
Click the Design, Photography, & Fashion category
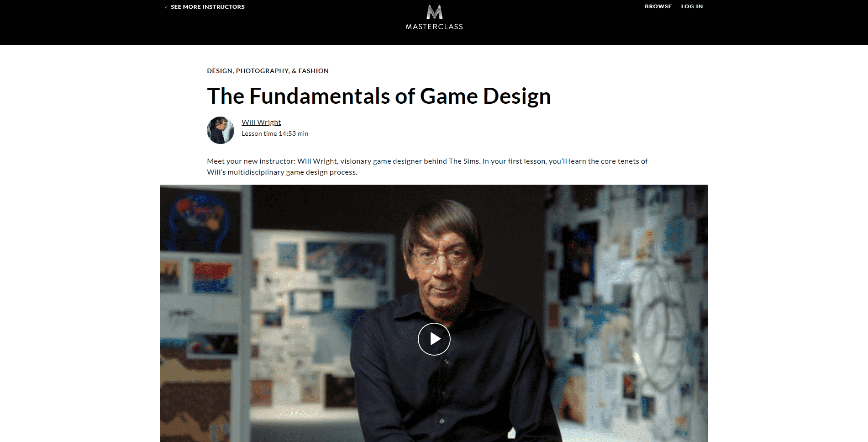tap(268, 71)
